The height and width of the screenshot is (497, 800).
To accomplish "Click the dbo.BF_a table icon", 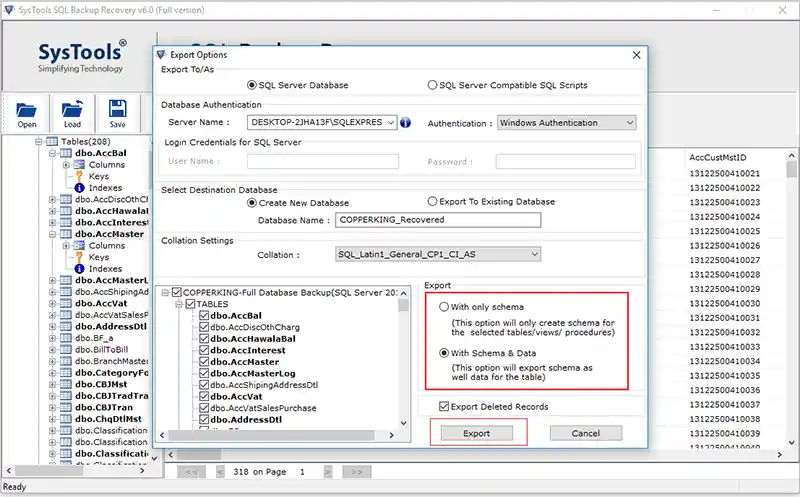I will pos(66,338).
